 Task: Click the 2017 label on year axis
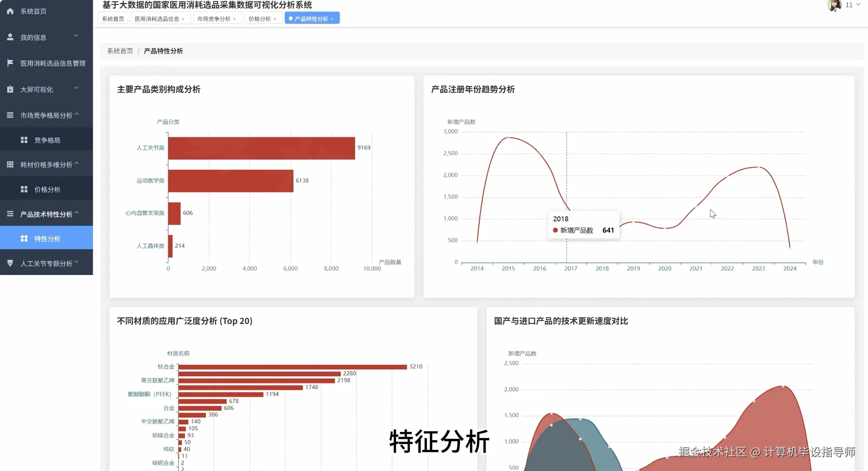571,268
